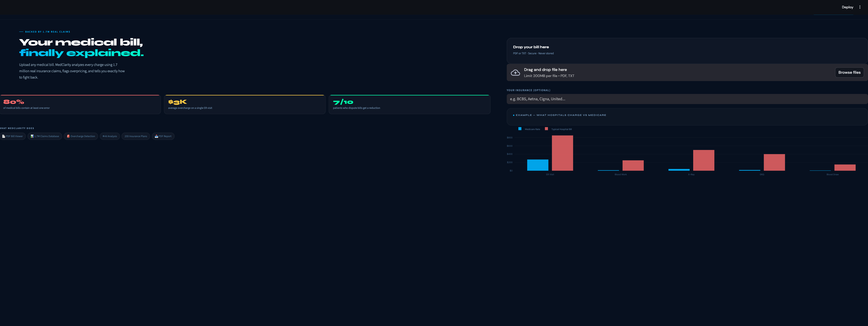The width and height of the screenshot is (868, 326).
Task: Click the red X-Ray hospital bill bar
Action: [x=704, y=160]
